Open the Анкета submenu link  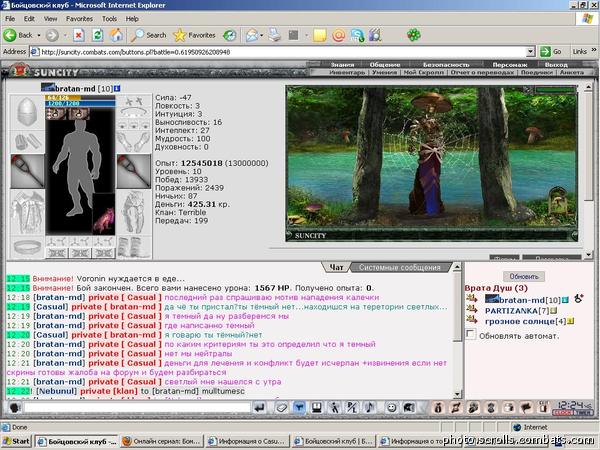pos(572,72)
